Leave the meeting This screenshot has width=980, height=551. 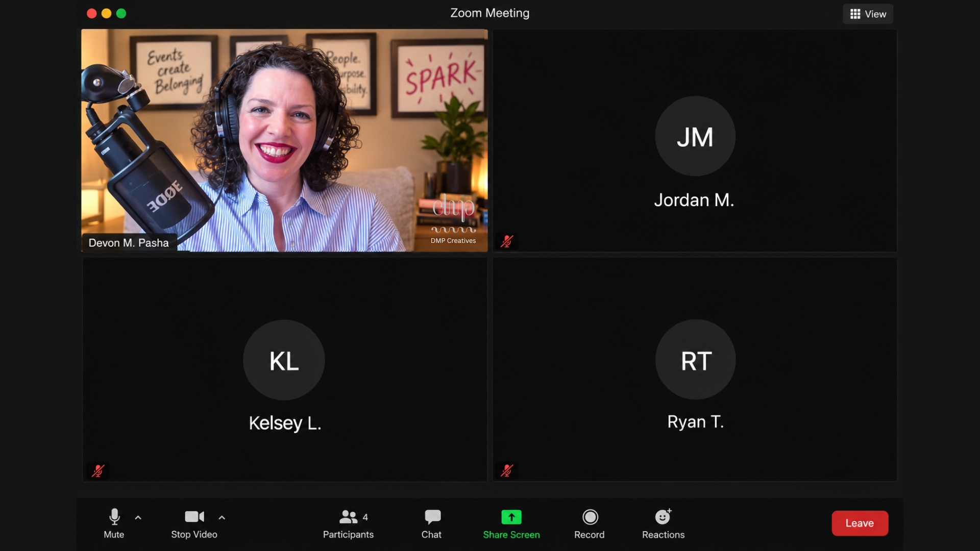pyautogui.click(x=860, y=523)
